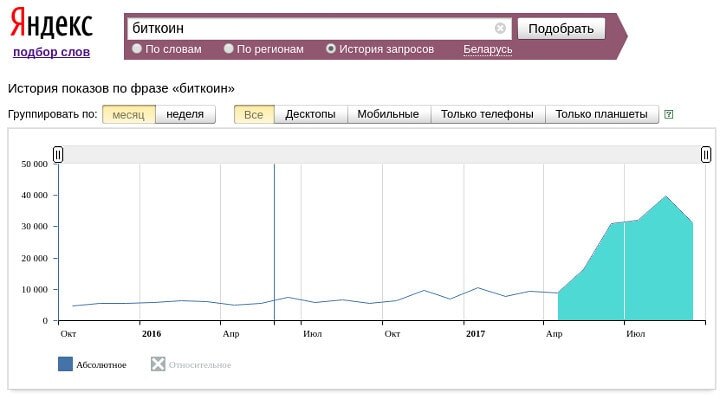Viewport: 720px width, 399px height.
Task: Show Все devices data
Action: 253,114
